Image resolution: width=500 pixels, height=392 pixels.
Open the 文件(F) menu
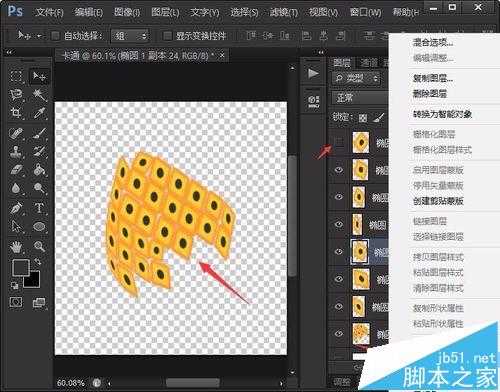click(x=49, y=13)
